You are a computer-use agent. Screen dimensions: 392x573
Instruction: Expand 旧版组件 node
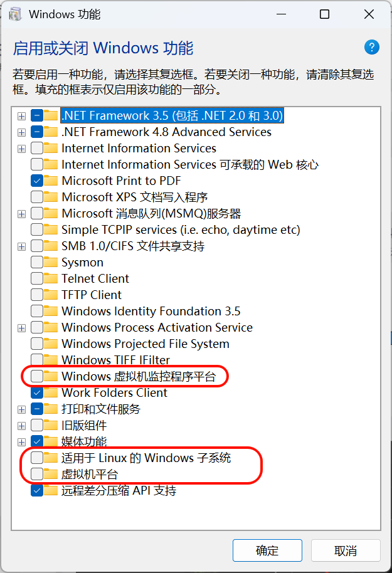click(x=21, y=426)
